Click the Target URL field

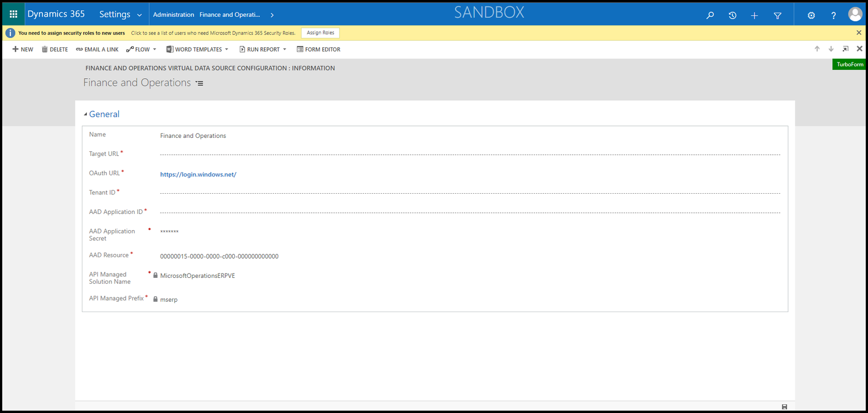pos(470,154)
